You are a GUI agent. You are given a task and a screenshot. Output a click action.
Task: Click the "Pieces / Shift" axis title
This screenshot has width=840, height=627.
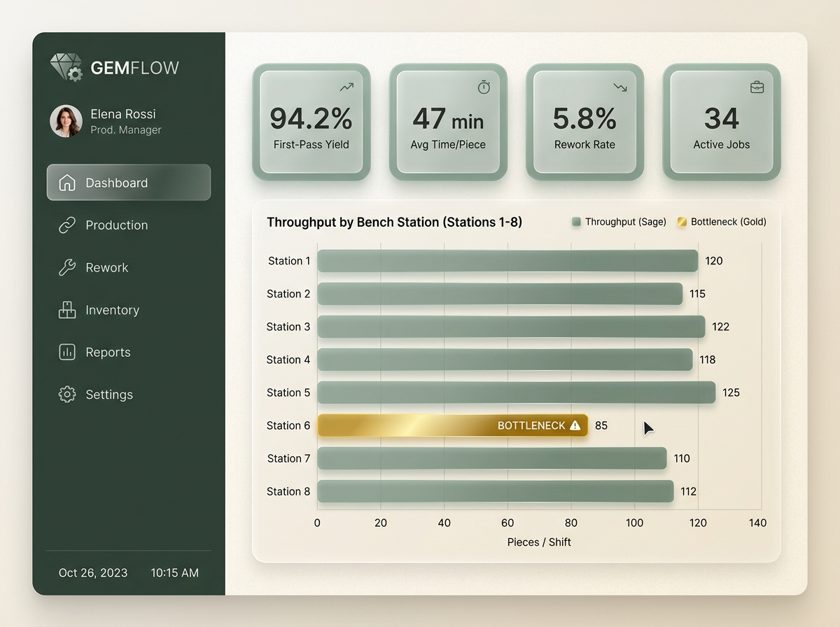(539, 542)
